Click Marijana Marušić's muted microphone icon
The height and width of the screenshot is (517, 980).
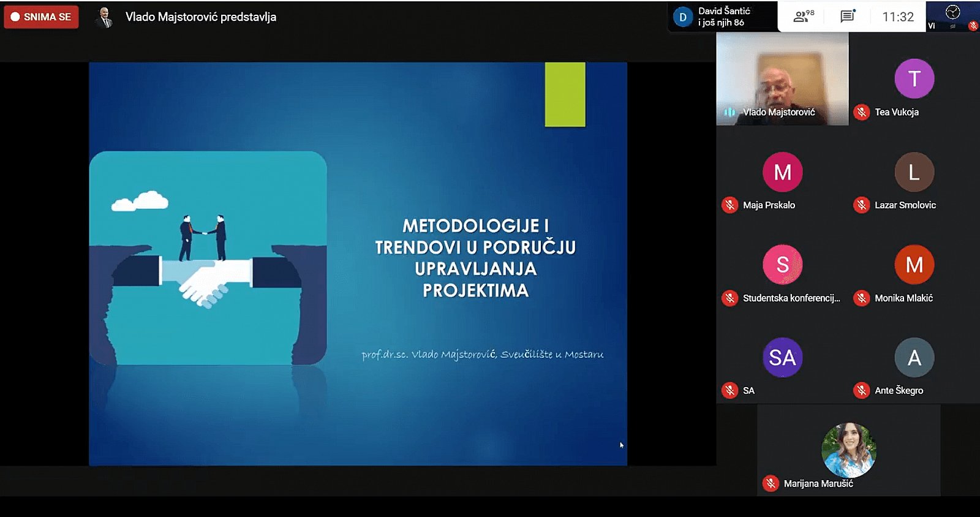[x=771, y=484]
